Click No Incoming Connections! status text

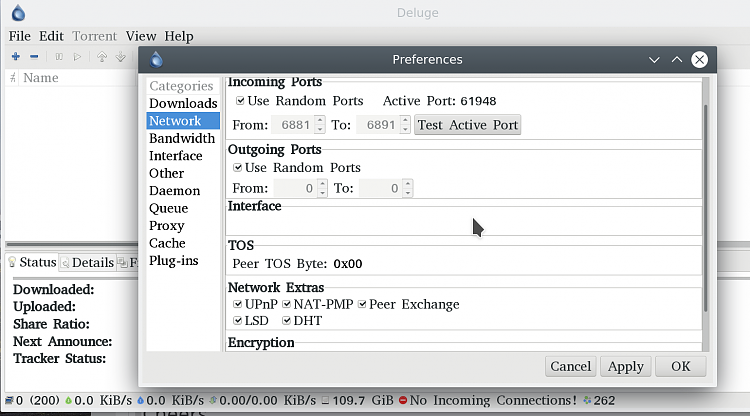(493, 400)
